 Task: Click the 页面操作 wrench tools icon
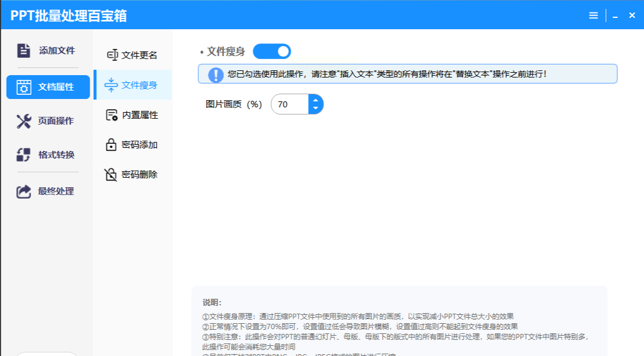(x=23, y=121)
